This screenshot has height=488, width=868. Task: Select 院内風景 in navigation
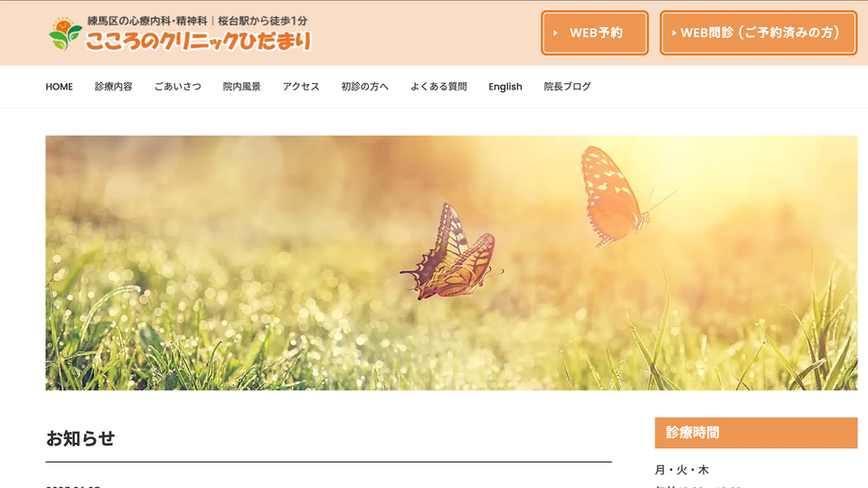[242, 87]
